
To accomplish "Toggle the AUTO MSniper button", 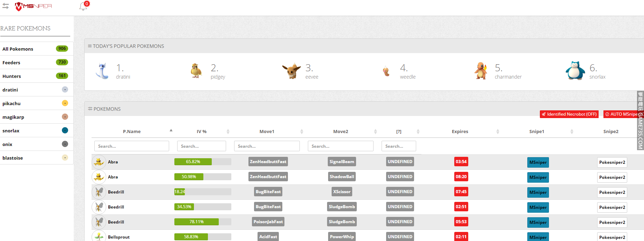I will (x=623, y=114).
